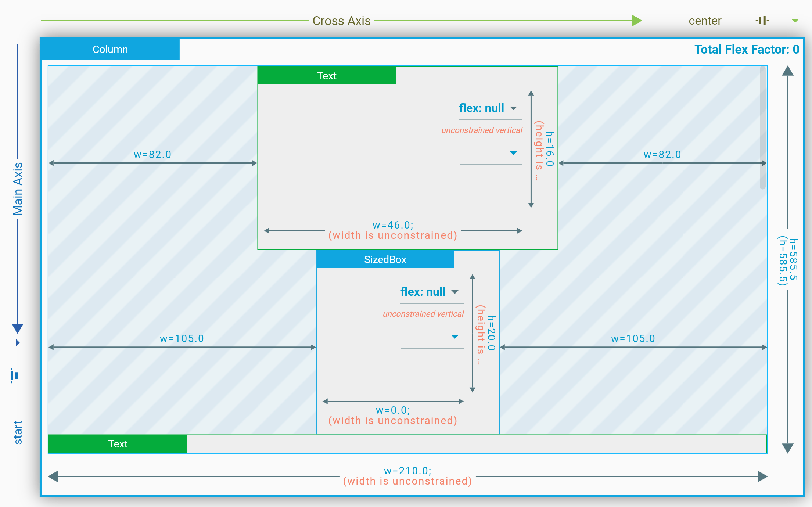Click the Column height down arrow
Viewport: 812px width, 507px height.
[x=787, y=448]
